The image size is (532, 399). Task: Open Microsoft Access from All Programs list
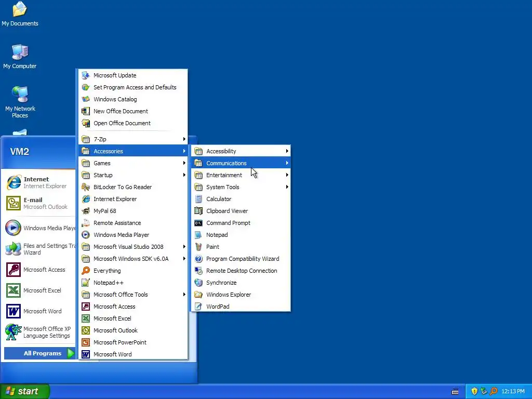(x=133, y=307)
